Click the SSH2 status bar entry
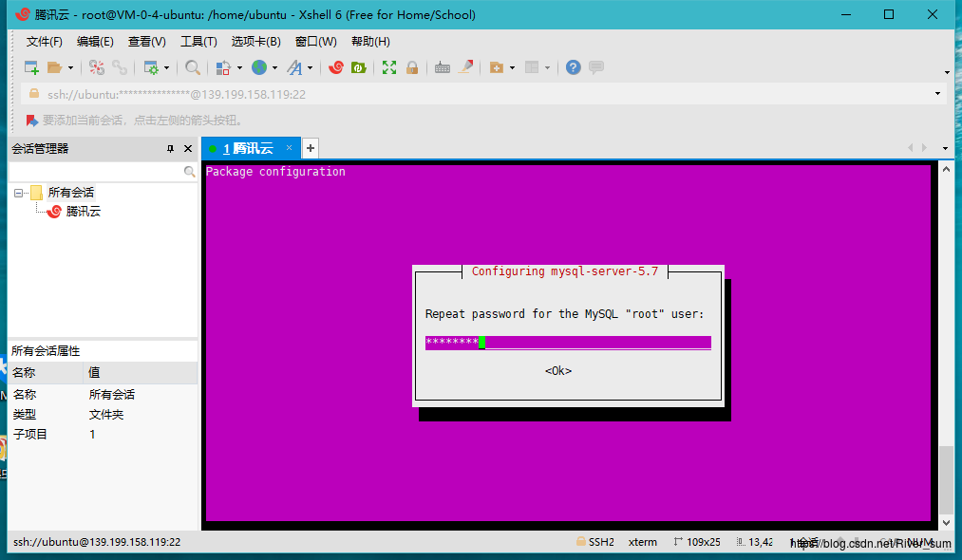This screenshot has height=560, width=962. (x=595, y=542)
